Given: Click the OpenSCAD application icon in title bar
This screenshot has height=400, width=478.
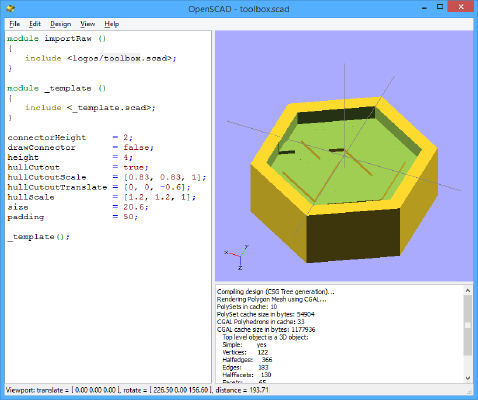Looking at the screenshot, I should [10, 8].
